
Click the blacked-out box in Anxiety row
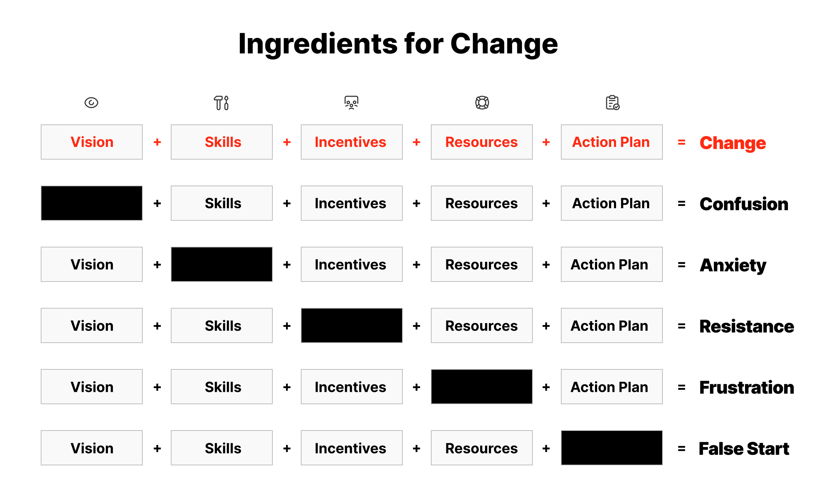tap(222, 264)
